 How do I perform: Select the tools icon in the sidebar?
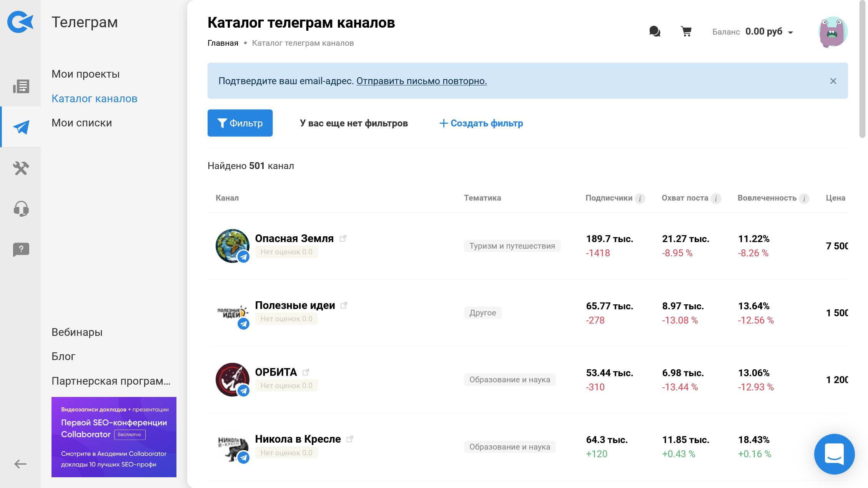coord(21,168)
